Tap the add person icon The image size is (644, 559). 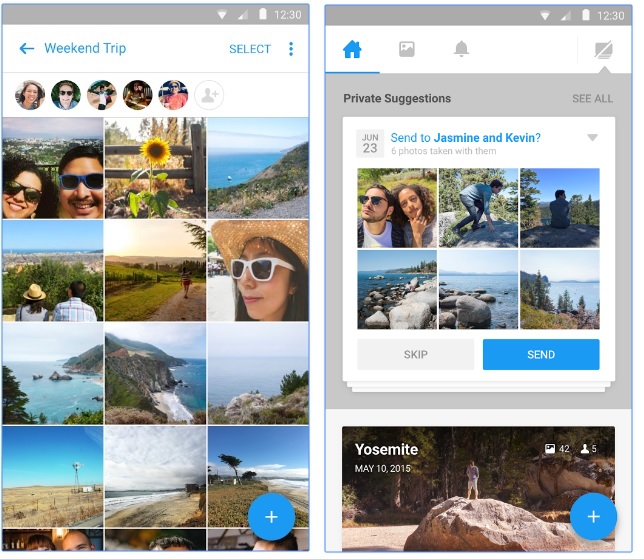pyautogui.click(x=209, y=95)
